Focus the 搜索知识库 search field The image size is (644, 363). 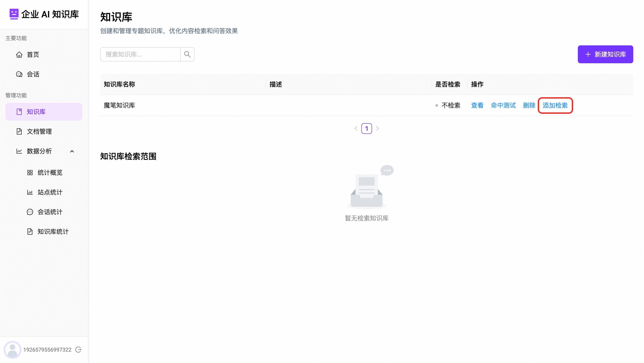pos(140,54)
